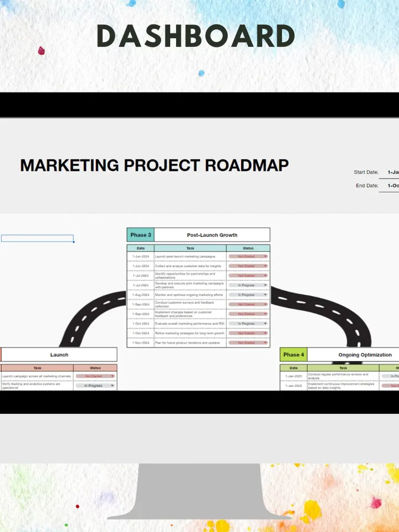Select the Launch post-launch marketing campaigns task cell
This screenshot has height=532, width=399.
tap(190, 257)
